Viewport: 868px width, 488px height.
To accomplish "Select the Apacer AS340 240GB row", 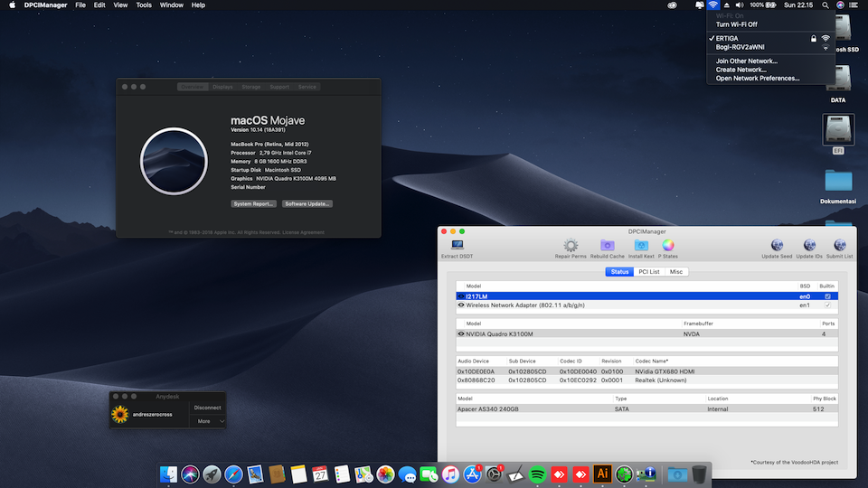I will [646, 408].
